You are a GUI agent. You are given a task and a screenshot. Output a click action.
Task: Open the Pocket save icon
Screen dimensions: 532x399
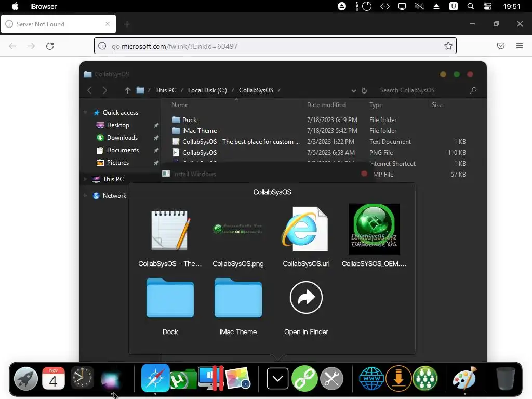coord(501,46)
